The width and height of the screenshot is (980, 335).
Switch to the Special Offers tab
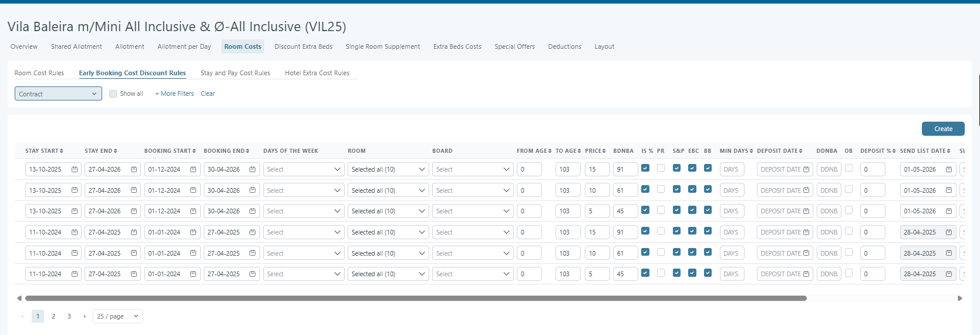coord(514,46)
